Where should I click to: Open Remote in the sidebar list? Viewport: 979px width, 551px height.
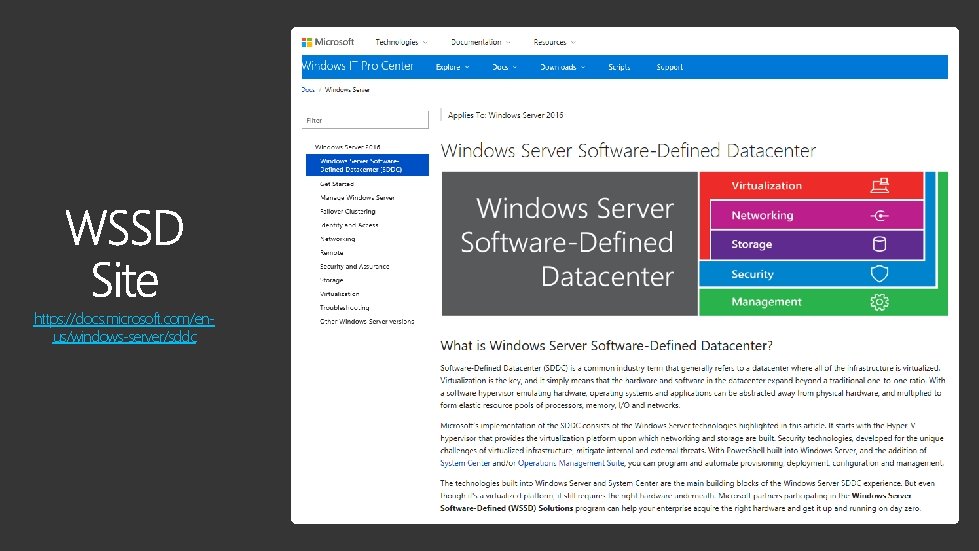pos(332,253)
